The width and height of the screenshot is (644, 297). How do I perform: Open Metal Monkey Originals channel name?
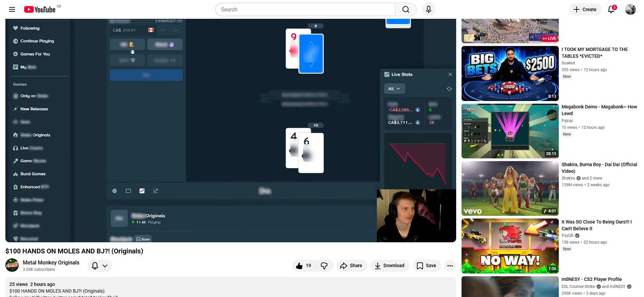pyautogui.click(x=51, y=263)
